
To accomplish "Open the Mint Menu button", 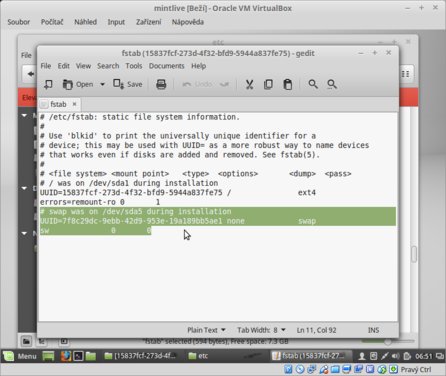I will tap(20, 356).
